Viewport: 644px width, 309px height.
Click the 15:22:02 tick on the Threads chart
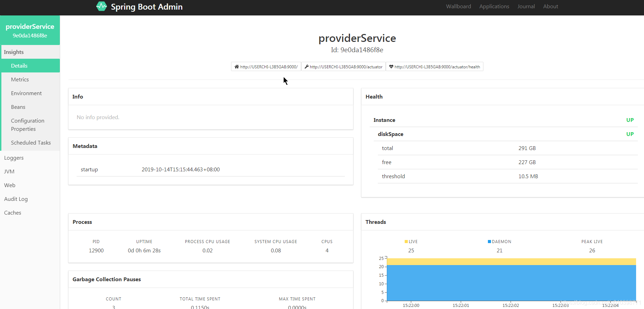(511, 305)
